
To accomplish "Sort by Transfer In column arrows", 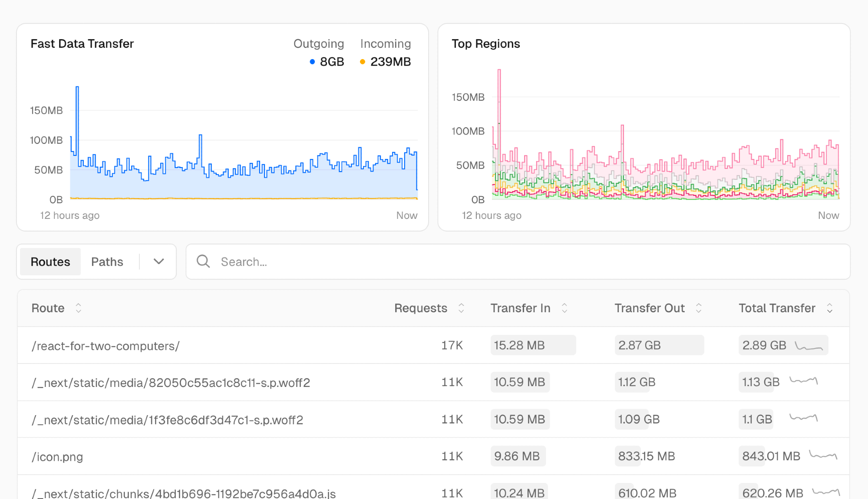I will coord(564,308).
